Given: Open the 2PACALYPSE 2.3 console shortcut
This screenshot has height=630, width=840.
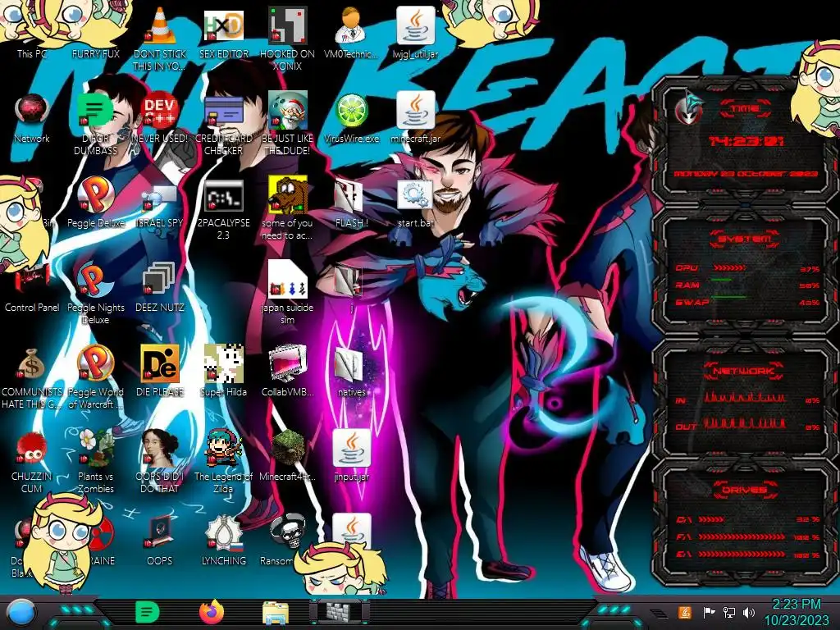Looking at the screenshot, I should 223,209.
